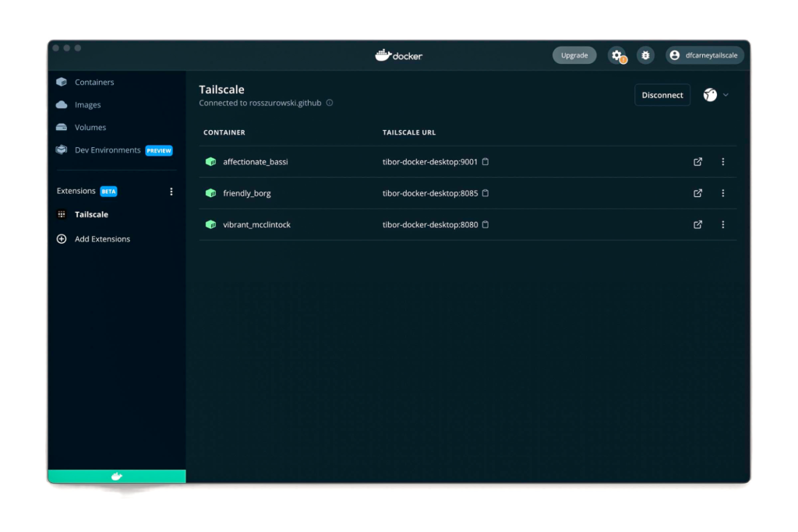798x532 pixels.
Task: Select vibrant_mcclintock container name
Action: [x=256, y=224]
